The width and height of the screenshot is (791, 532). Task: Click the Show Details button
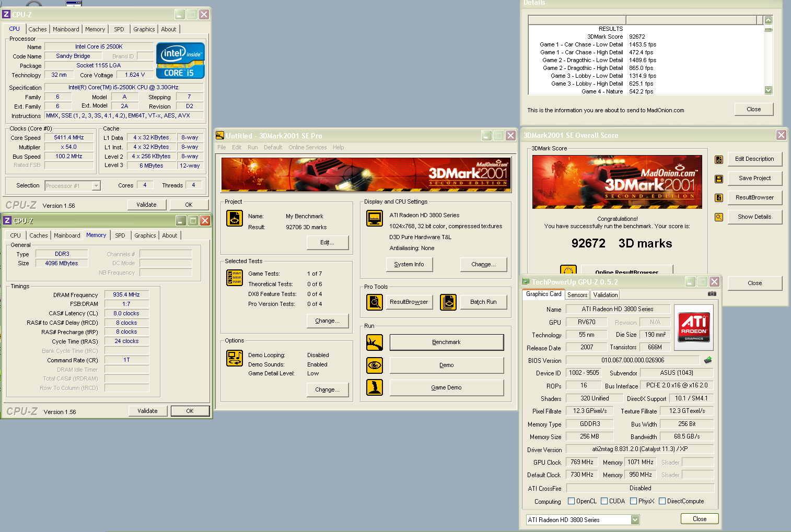[754, 217]
